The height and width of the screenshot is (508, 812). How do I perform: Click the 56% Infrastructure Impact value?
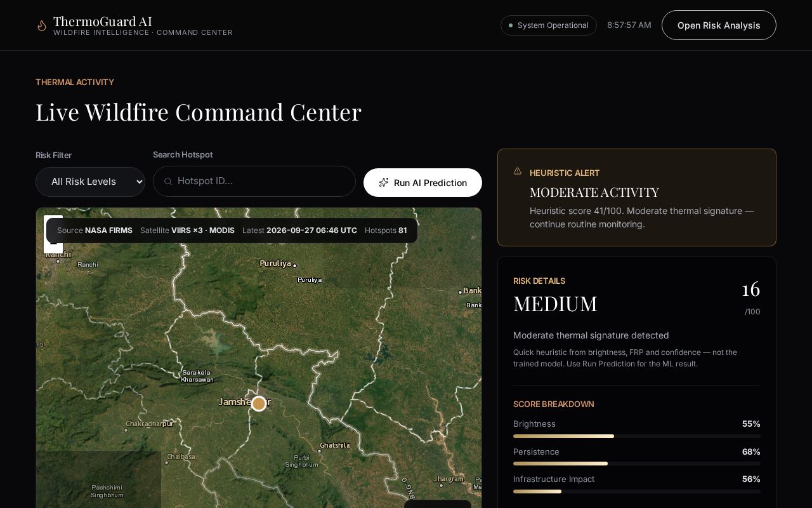point(751,479)
